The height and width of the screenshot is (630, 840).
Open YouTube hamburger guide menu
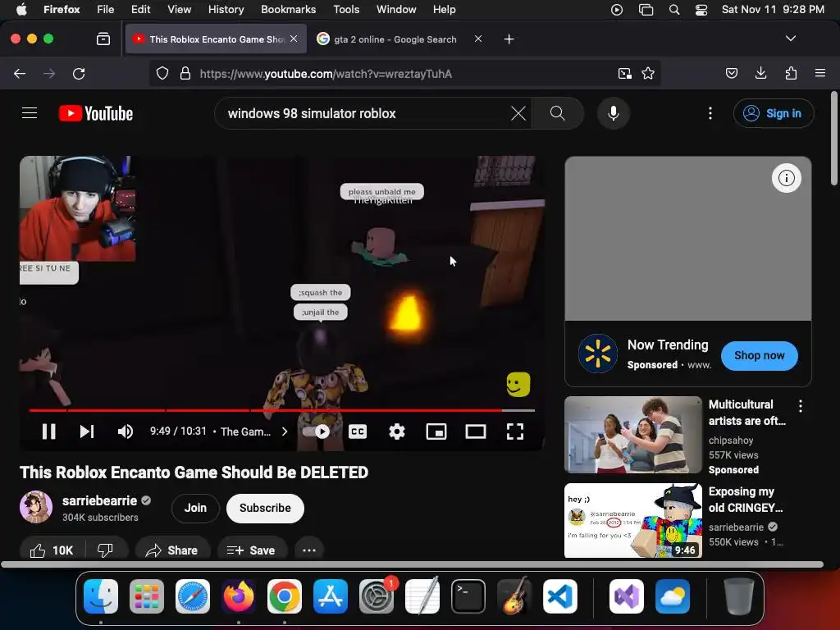click(30, 113)
